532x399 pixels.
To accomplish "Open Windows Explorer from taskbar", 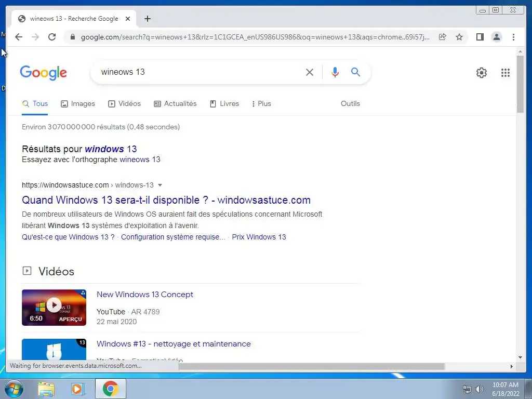I will pos(46,389).
